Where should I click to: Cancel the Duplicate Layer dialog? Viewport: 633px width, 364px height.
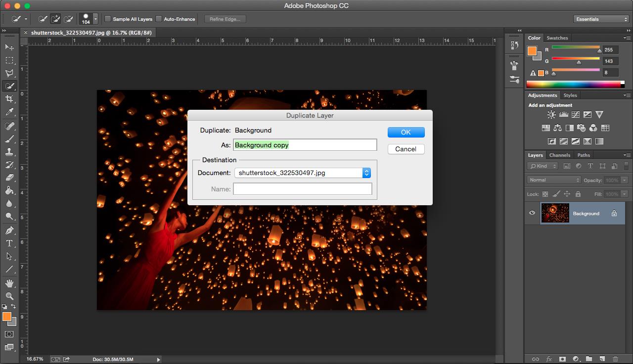(406, 149)
